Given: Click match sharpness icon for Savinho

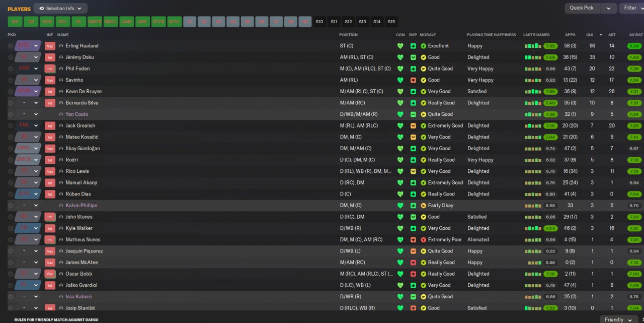Looking at the screenshot, I should point(413,80).
